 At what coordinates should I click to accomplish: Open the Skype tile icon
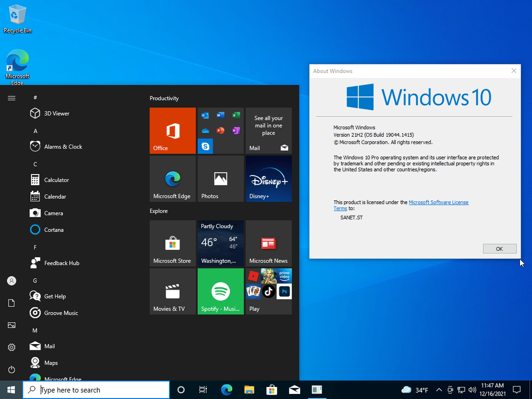point(205,146)
